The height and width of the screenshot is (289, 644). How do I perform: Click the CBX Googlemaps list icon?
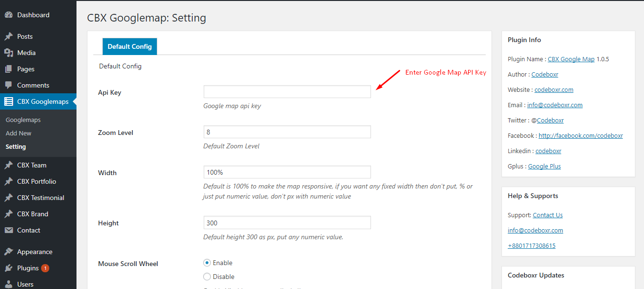click(x=9, y=101)
